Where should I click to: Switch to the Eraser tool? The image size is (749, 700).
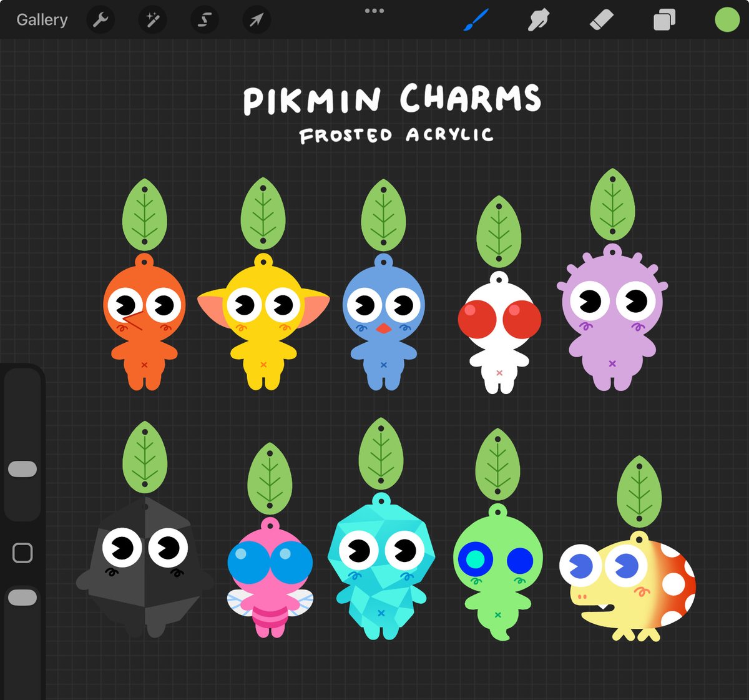[599, 19]
